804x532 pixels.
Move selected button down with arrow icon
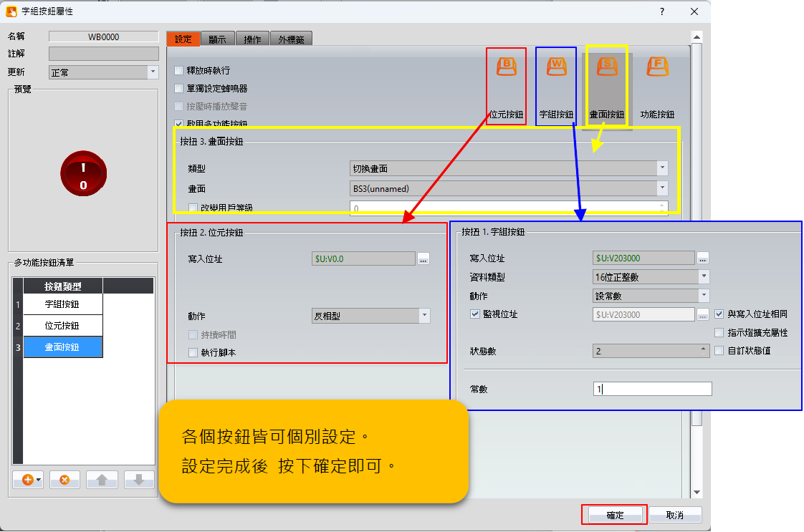(139, 480)
